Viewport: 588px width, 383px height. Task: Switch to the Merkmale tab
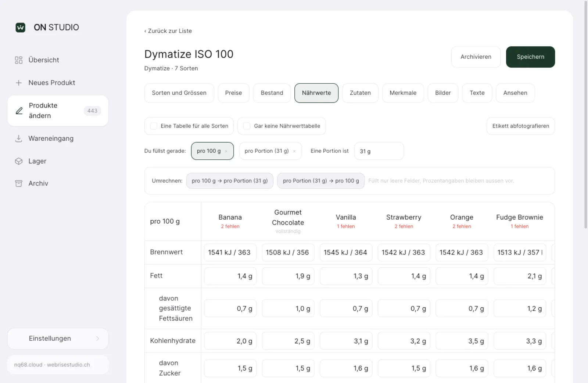click(x=403, y=93)
